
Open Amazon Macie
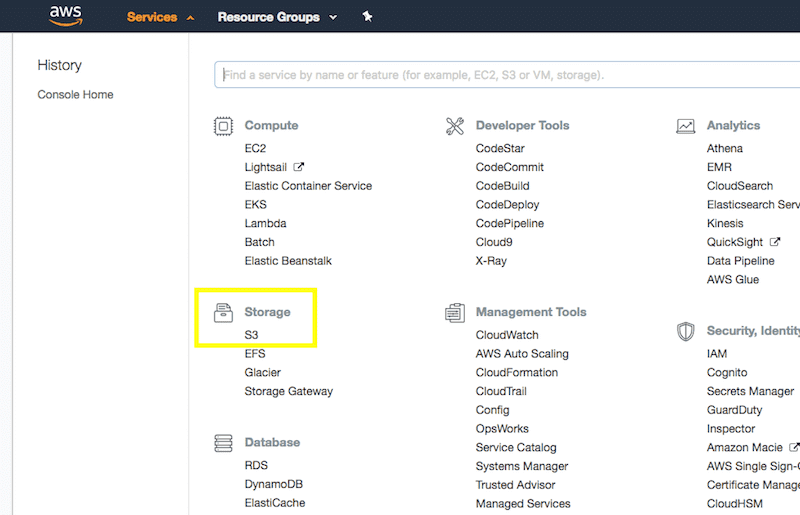pos(744,448)
